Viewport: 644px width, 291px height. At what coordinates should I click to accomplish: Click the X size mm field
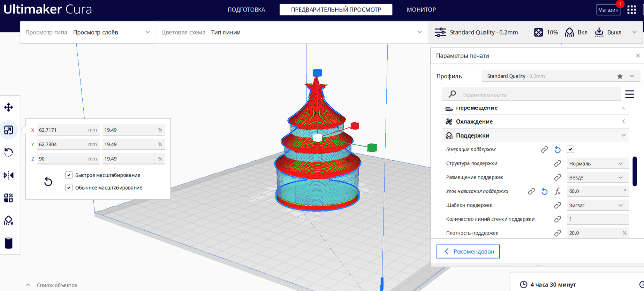[x=68, y=130]
